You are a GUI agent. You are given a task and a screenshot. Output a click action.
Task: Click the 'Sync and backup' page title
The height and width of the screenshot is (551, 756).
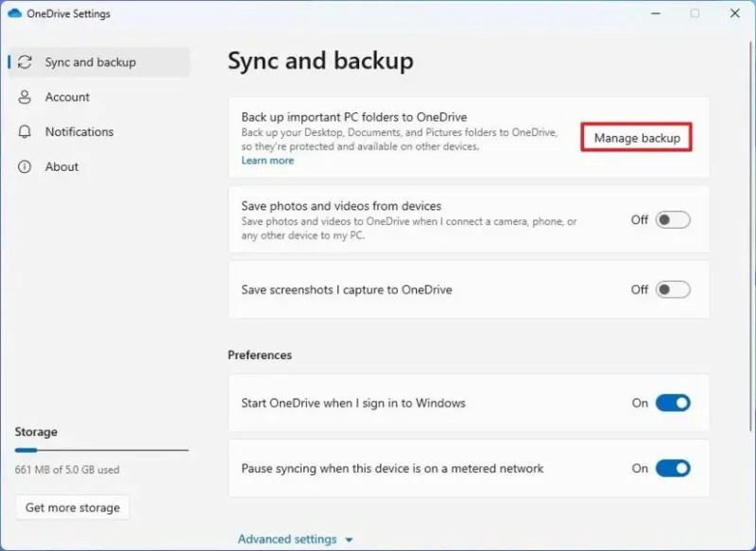pos(320,61)
